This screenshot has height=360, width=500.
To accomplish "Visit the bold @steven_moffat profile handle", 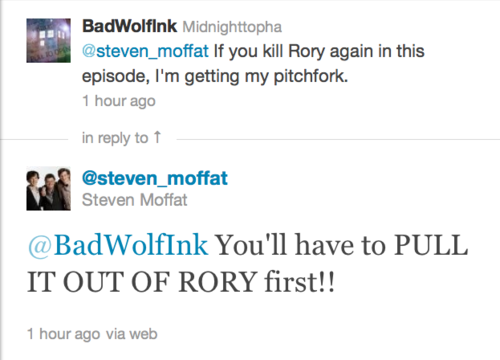I will click(x=155, y=178).
